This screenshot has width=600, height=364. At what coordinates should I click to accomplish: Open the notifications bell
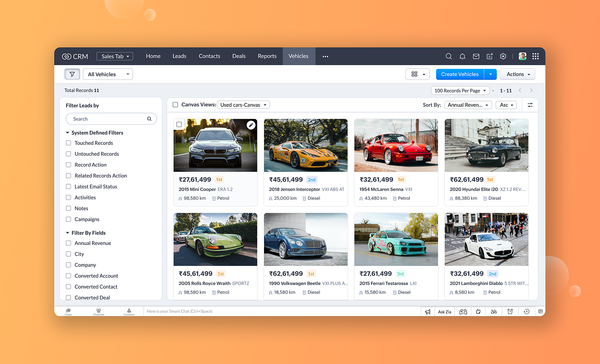pos(462,56)
